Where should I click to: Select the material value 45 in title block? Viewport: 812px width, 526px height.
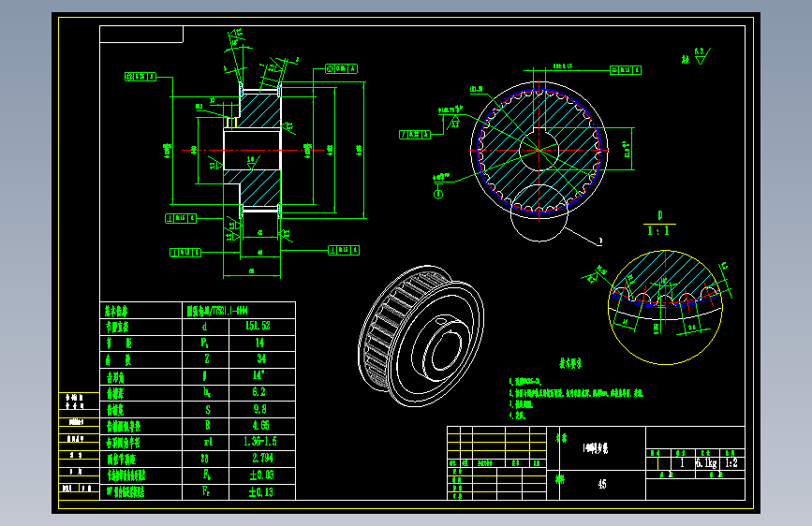(x=602, y=484)
